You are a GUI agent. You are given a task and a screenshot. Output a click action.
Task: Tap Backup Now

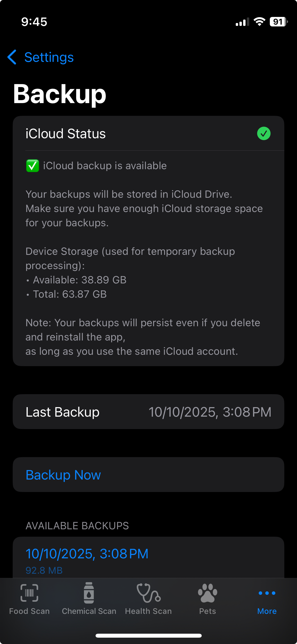(x=63, y=475)
